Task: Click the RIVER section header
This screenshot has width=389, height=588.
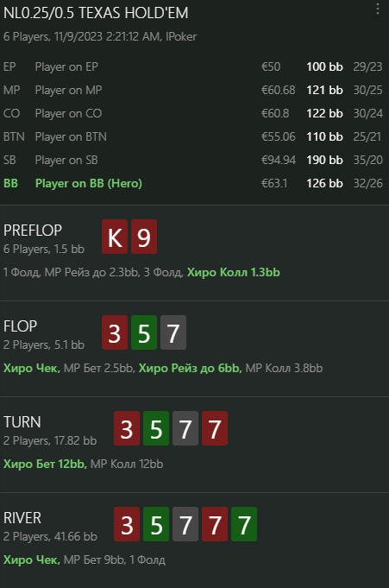Action: tap(22, 518)
